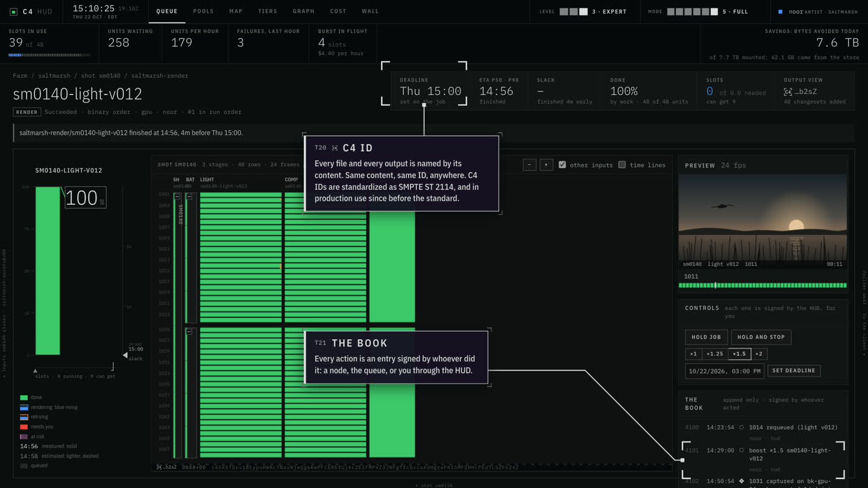Toggle the other inputs checkbox

[x=562, y=164]
